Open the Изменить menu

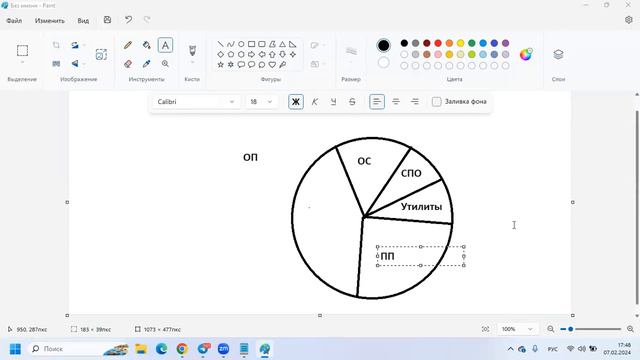tap(50, 20)
